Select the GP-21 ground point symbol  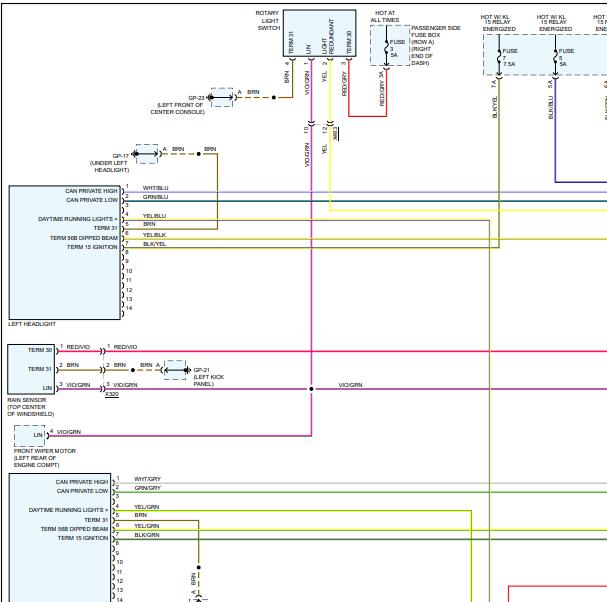tap(175, 370)
